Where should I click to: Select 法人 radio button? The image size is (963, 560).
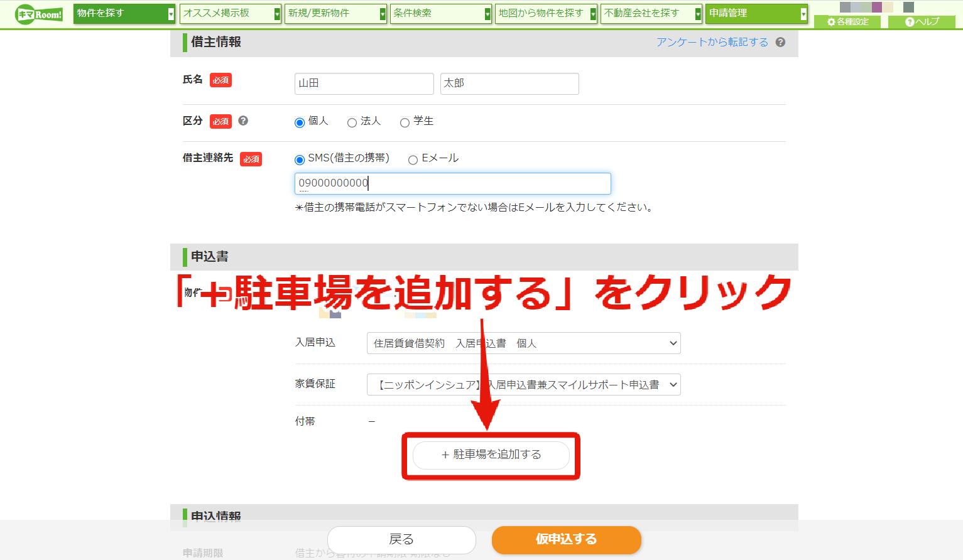pyautogui.click(x=352, y=122)
